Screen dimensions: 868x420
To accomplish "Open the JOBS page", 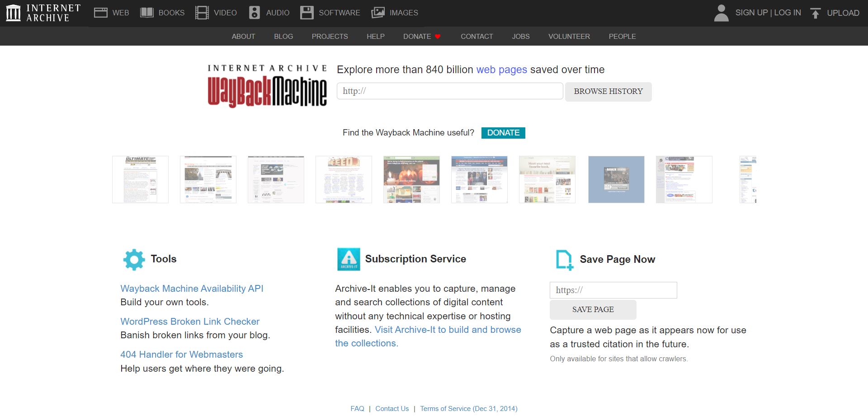I will pyautogui.click(x=520, y=37).
